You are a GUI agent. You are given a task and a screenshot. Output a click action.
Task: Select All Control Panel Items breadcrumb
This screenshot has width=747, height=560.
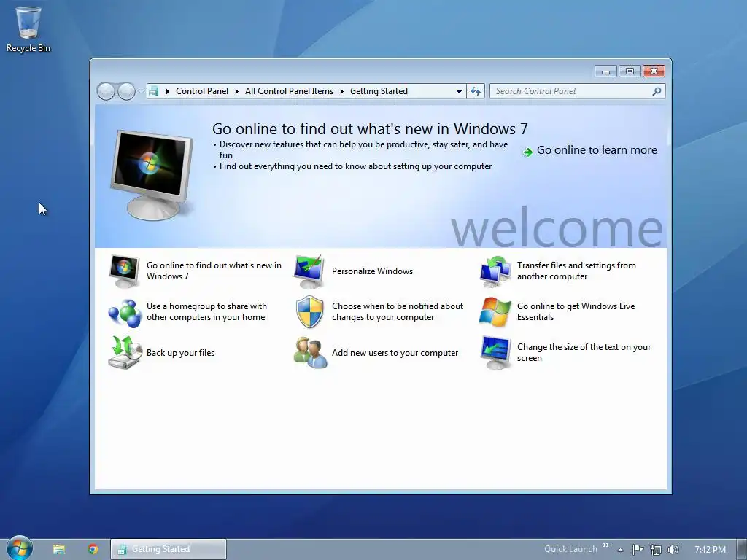[289, 91]
